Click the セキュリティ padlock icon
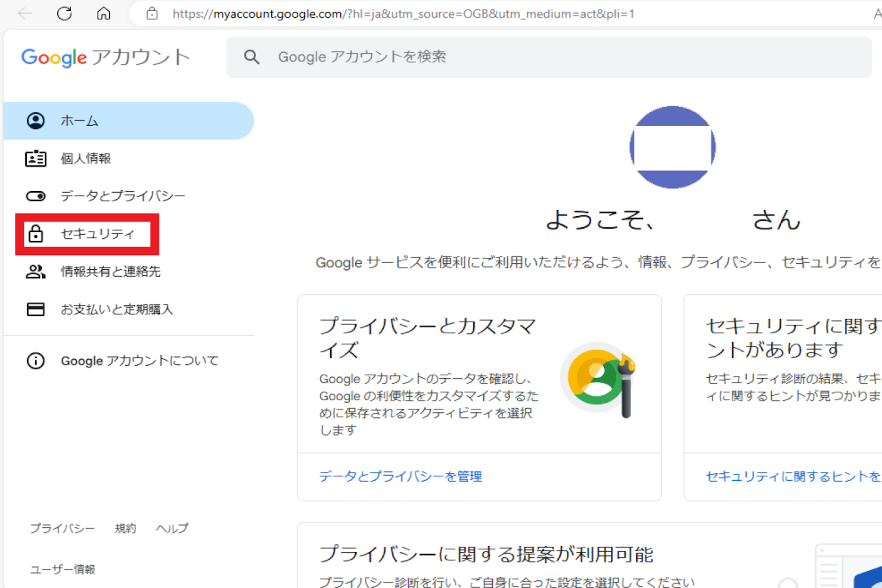882x588 pixels. [x=35, y=234]
